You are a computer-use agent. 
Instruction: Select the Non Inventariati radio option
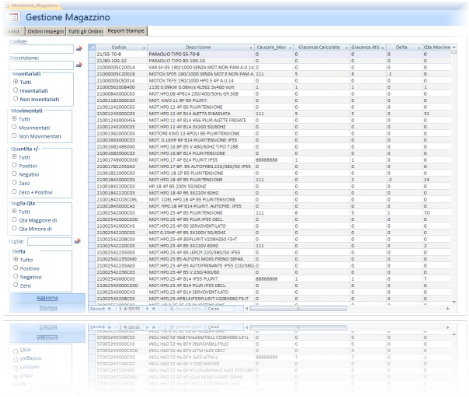click(15, 99)
